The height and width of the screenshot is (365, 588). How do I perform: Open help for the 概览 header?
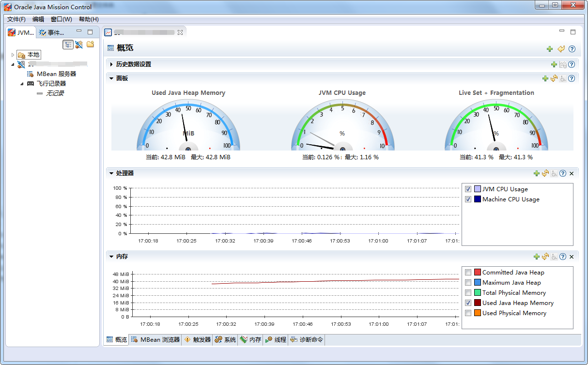572,49
